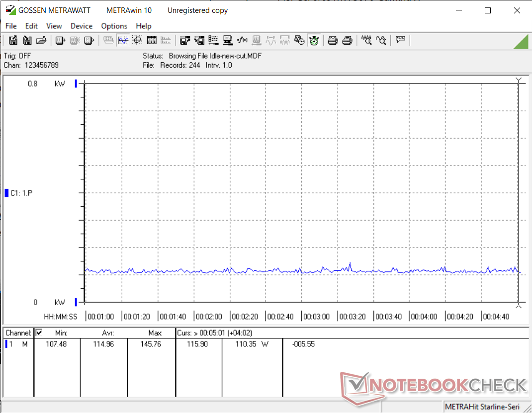Open the File menu
The width and height of the screenshot is (532, 413).
point(10,26)
